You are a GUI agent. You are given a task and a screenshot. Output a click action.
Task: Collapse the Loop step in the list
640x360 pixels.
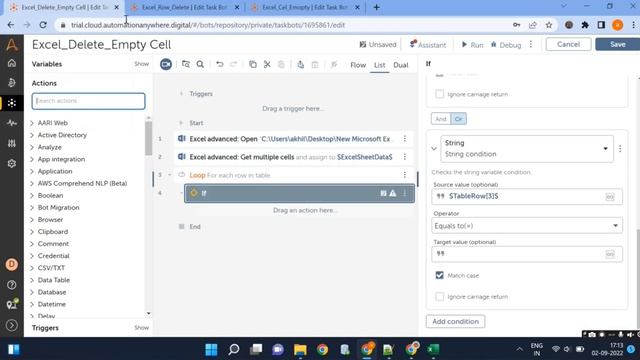(170, 175)
